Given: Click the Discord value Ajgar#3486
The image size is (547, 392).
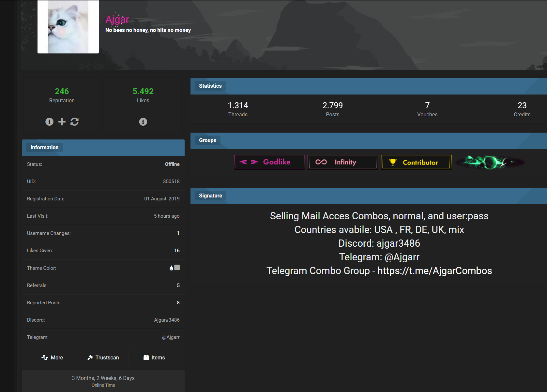Looking at the screenshot, I should coord(167,320).
